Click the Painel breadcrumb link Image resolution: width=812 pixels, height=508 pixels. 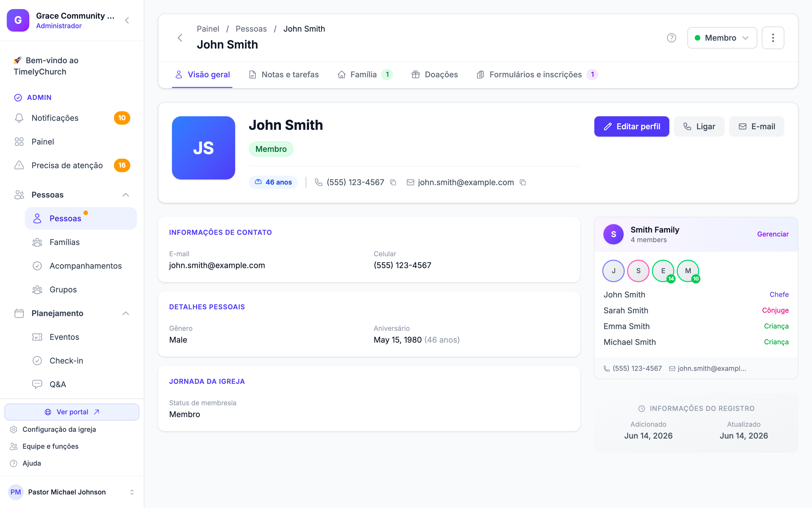point(208,29)
